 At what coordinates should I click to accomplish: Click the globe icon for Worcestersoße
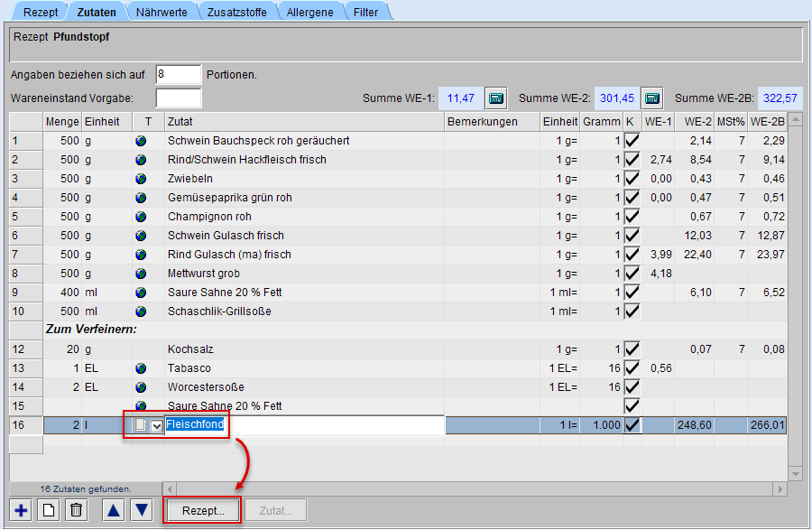pyautogui.click(x=141, y=387)
